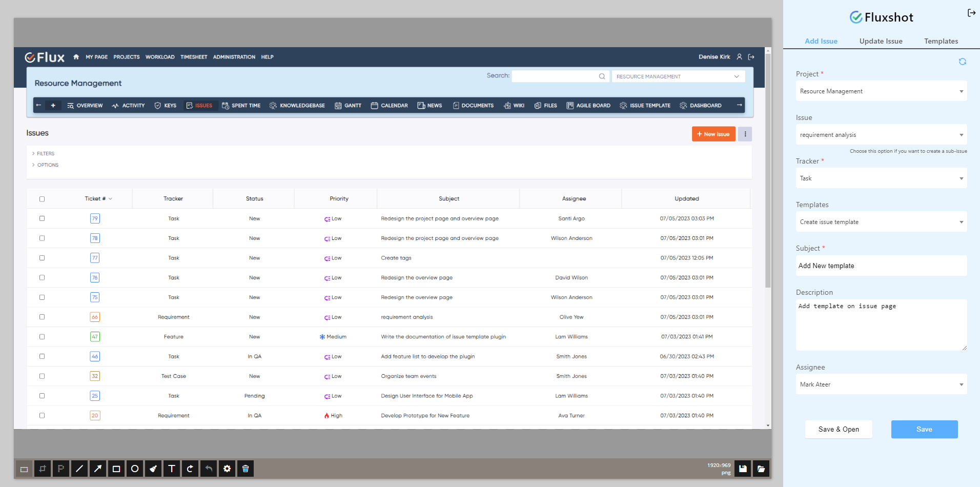This screenshot has height=487, width=980.
Task: Pick the rectangle drawing tool
Action: click(116, 469)
